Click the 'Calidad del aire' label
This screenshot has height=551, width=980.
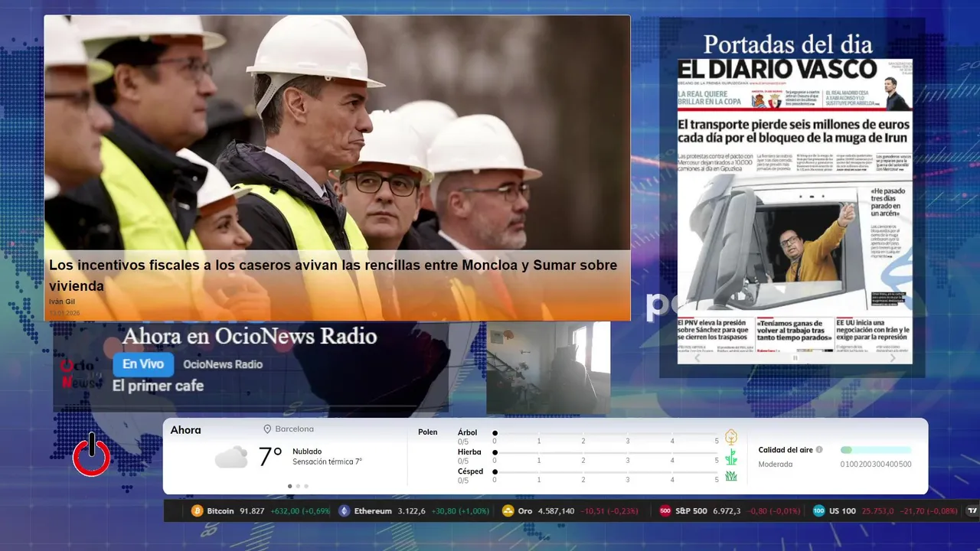click(785, 450)
